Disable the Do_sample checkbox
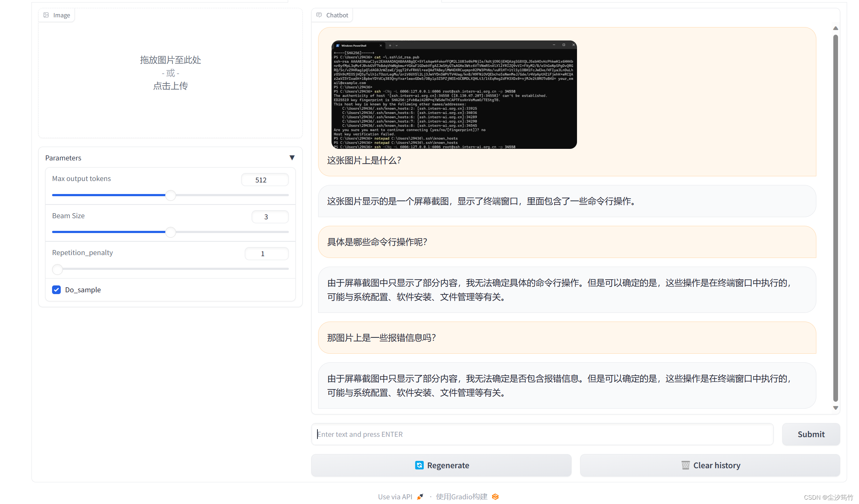 click(x=56, y=290)
